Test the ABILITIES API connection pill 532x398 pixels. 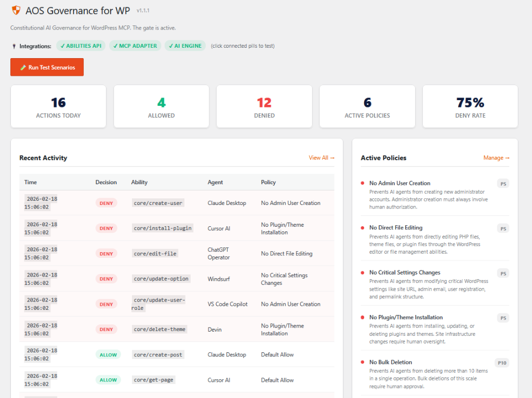[81, 46]
